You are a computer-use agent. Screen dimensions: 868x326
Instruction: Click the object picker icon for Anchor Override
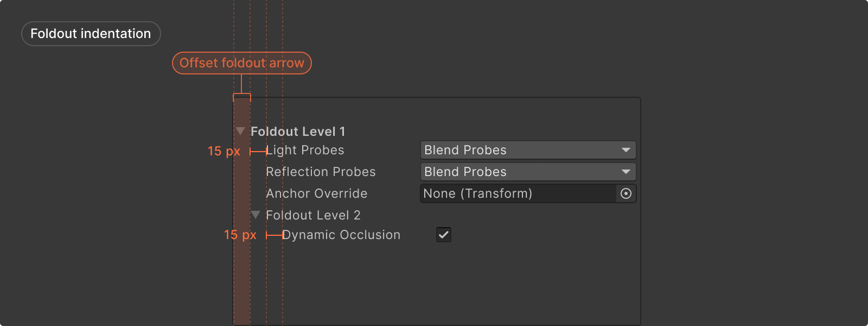(626, 193)
